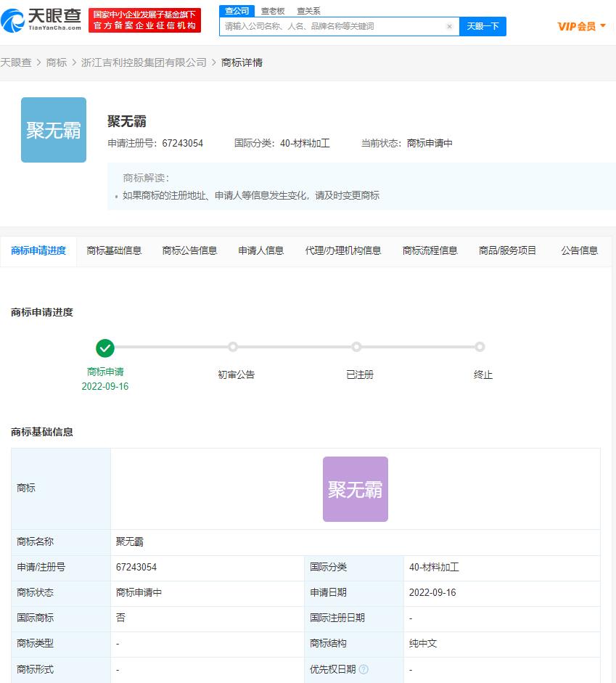Select the 公告信息 tab
616x683 pixels.
(x=580, y=250)
